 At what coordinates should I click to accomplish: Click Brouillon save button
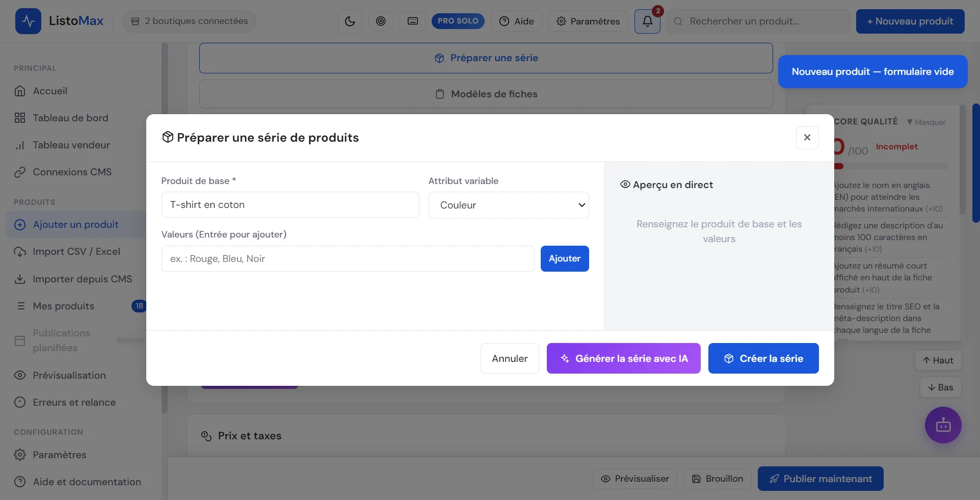pos(717,479)
